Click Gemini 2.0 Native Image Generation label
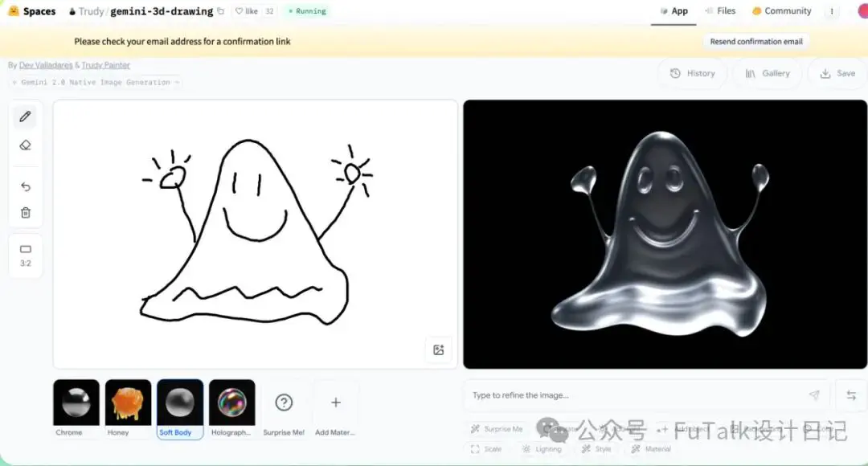Screen dimensions: 868x466 (x=95, y=83)
